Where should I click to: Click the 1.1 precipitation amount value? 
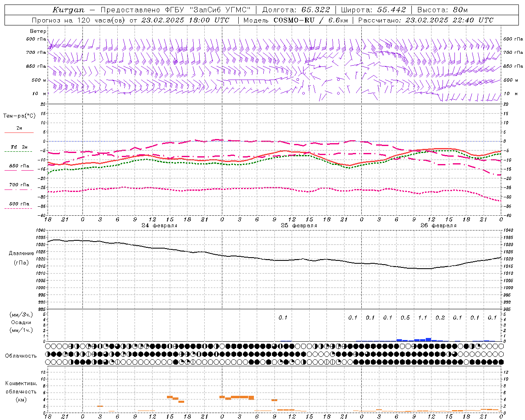(422, 317)
